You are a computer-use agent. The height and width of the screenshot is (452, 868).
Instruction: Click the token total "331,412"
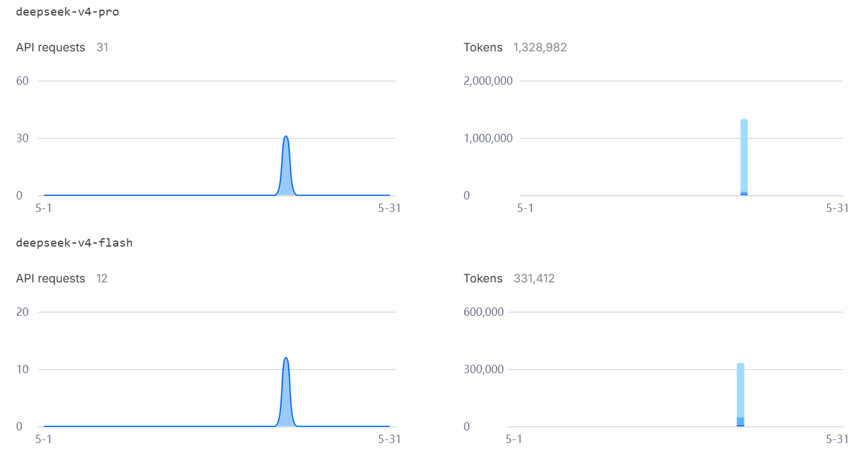(534, 278)
